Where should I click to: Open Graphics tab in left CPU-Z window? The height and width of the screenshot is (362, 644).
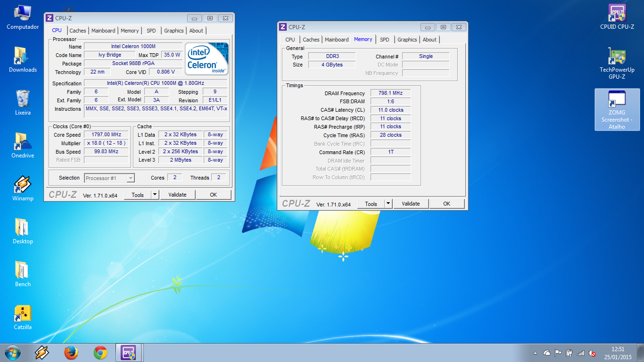pos(173,31)
